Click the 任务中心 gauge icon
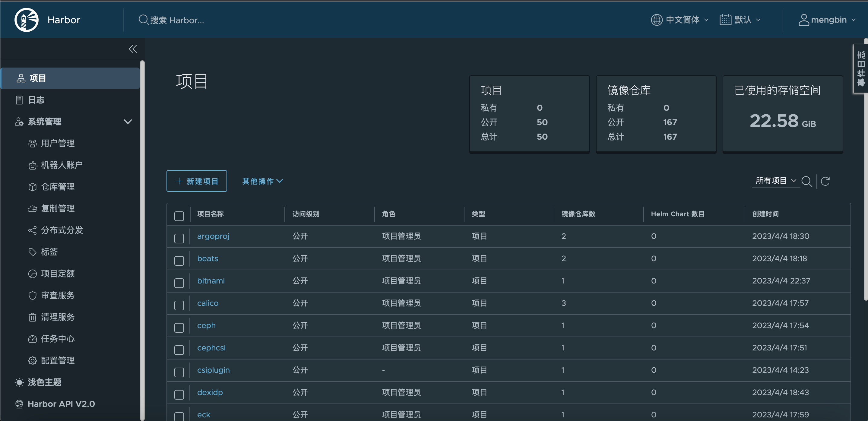This screenshot has width=868, height=421. pyautogui.click(x=32, y=339)
